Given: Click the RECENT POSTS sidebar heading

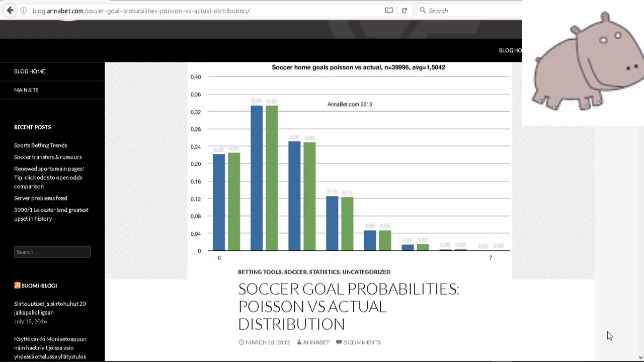Looking at the screenshot, I should pyautogui.click(x=33, y=127).
